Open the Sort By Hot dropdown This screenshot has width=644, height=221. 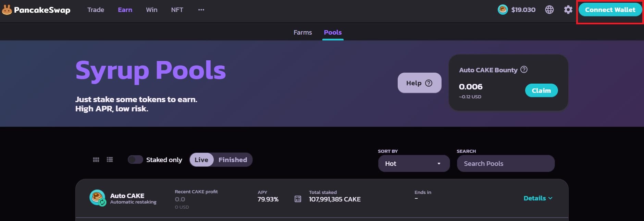click(414, 163)
